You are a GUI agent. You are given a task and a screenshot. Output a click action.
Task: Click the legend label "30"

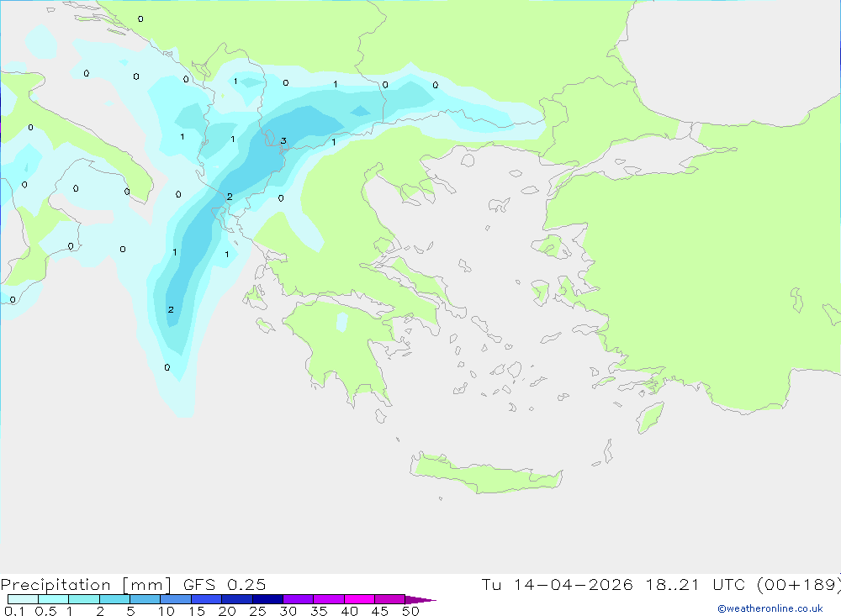tap(288, 611)
